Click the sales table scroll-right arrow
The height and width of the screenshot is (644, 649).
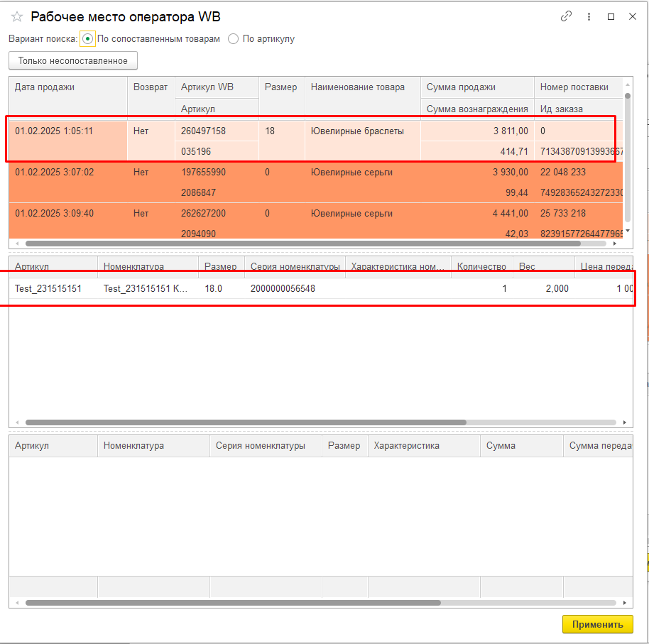(x=615, y=244)
